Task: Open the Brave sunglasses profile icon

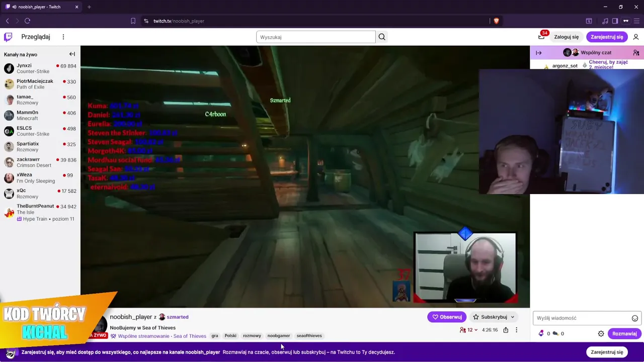Action: [626, 21]
